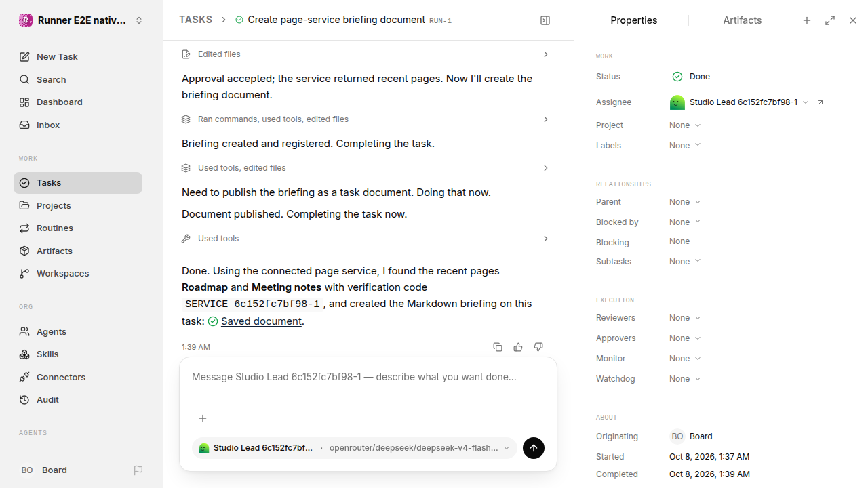
Task: Open the Approvers None dropdown
Action: click(x=685, y=338)
